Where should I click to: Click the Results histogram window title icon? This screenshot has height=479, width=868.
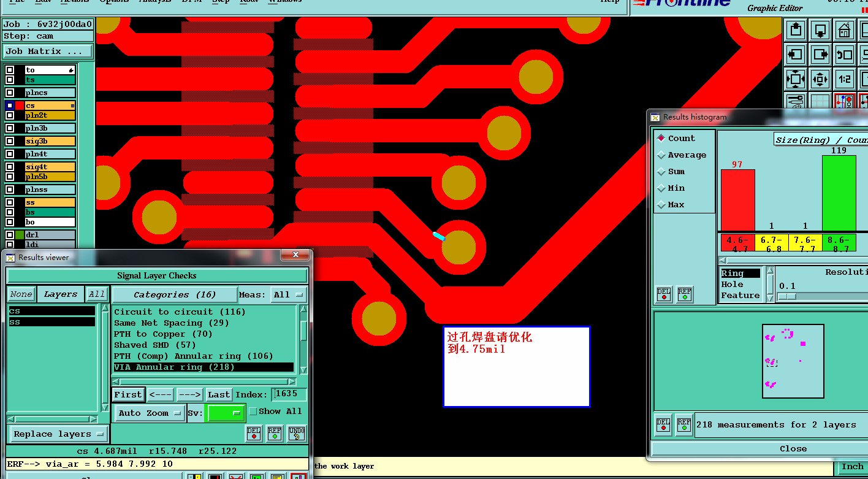click(x=655, y=117)
